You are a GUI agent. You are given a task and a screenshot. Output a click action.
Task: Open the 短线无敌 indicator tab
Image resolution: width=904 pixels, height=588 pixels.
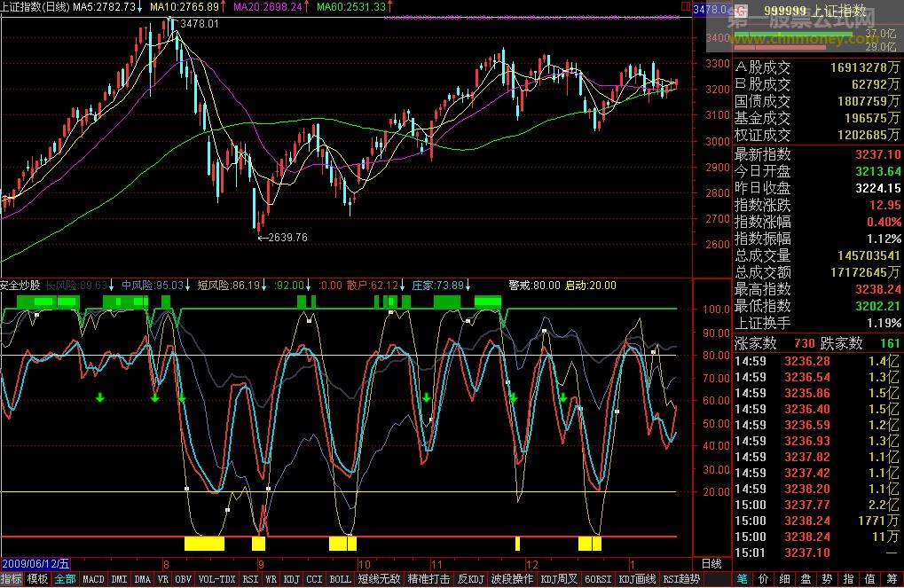379,579
